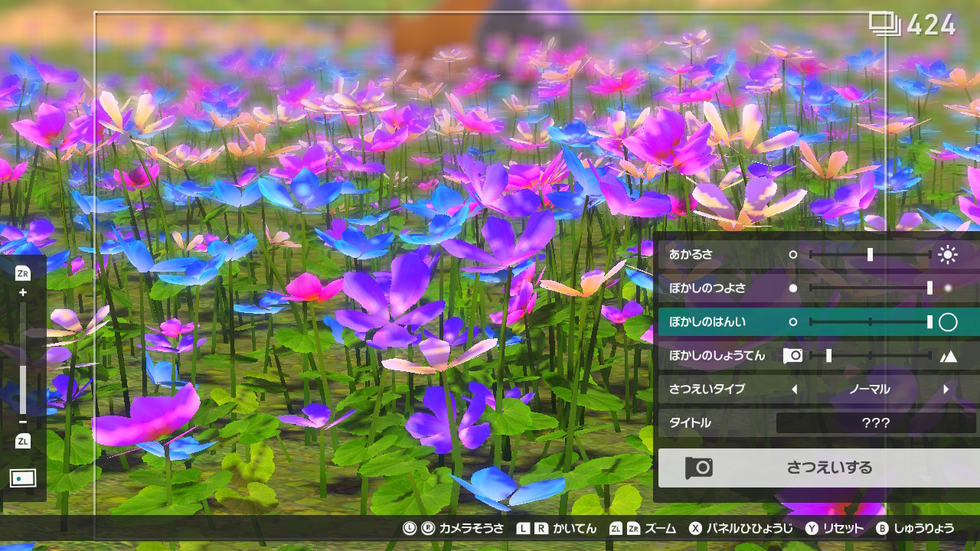Click the ZR icon in bottom hint bar
Viewport: 980px width, 551px height.
(x=633, y=528)
